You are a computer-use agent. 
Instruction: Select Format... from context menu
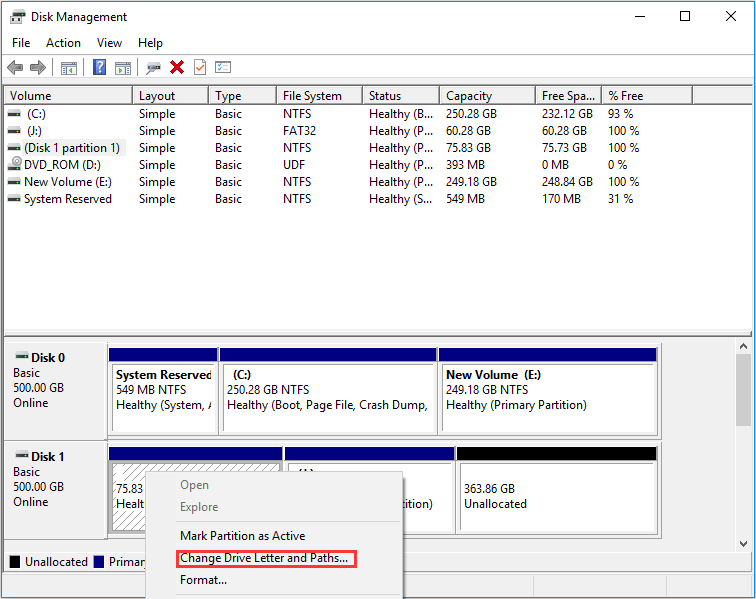(203, 580)
